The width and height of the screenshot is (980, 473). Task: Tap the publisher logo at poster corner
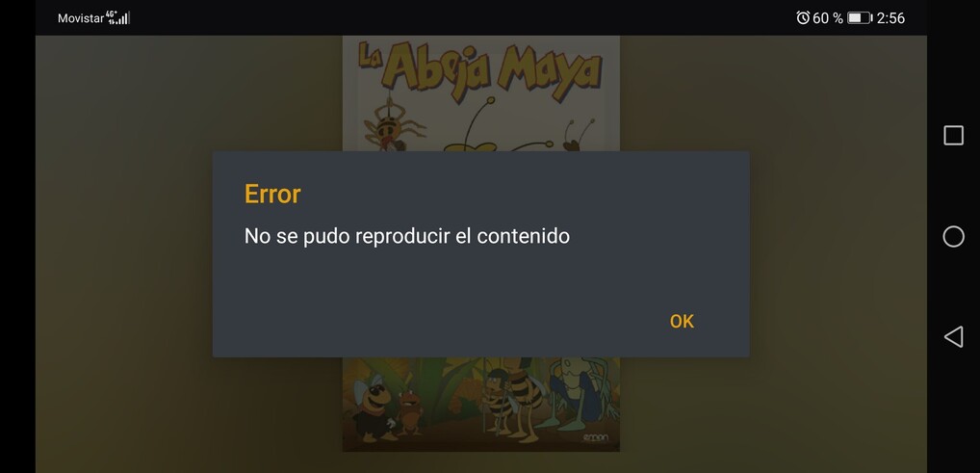coord(595,438)
